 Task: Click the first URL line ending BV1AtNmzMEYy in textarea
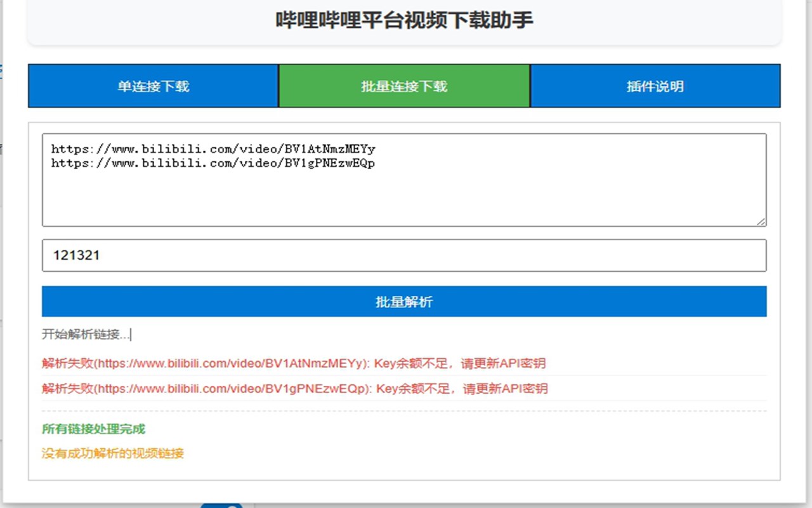[213, 149]
